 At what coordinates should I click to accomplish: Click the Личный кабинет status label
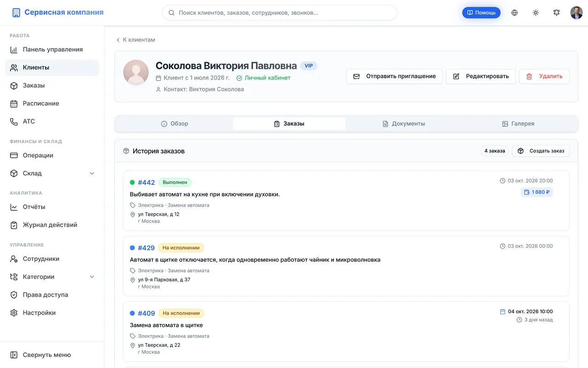tap(264, 78)
